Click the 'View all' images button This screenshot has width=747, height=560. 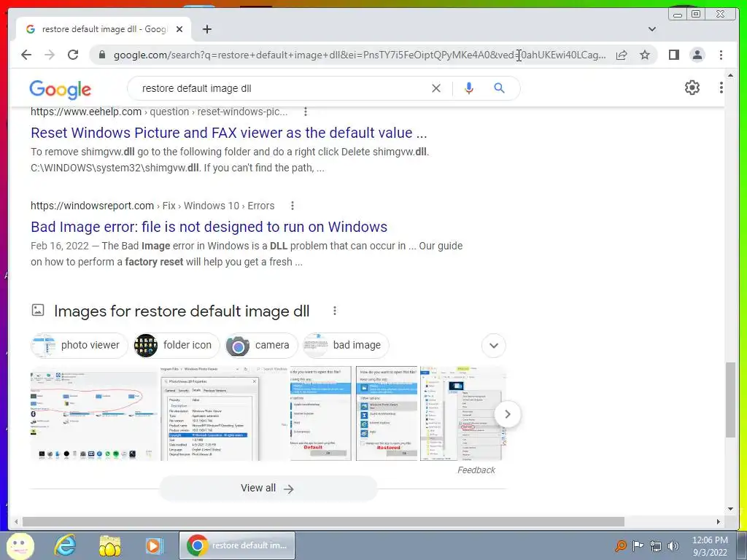[268, 488]
